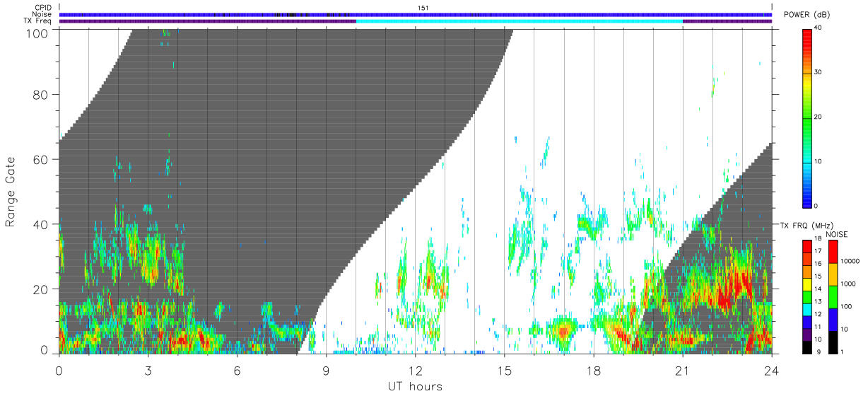Viewport: 868px width, 401px height.
Task: Click the UT hours axis title
Action: tap(415, 386)
